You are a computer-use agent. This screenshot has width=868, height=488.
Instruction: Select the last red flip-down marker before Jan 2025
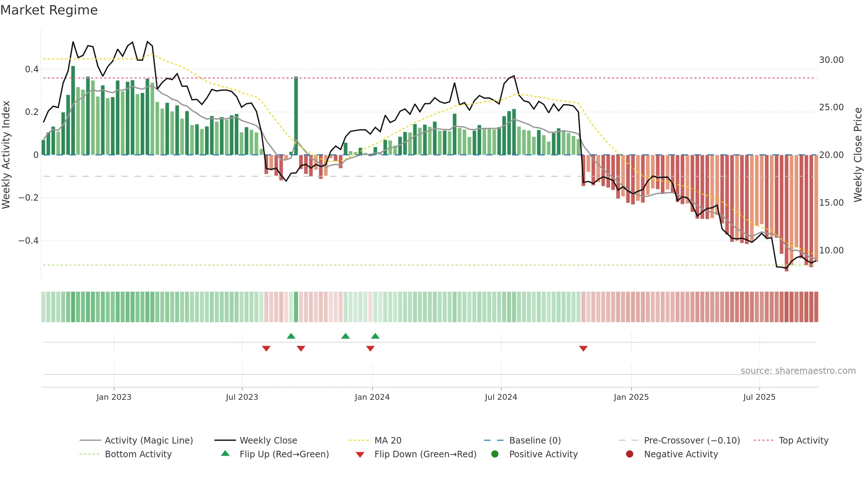point(583,348)
